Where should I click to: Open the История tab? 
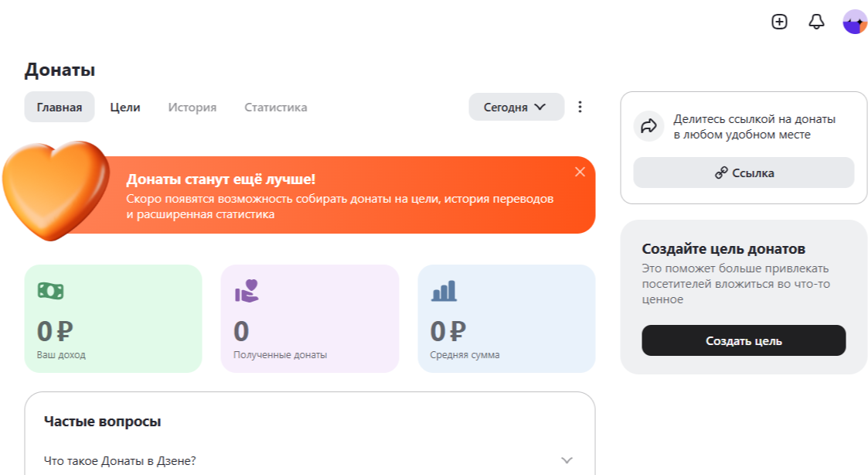(x=192, y=107)
